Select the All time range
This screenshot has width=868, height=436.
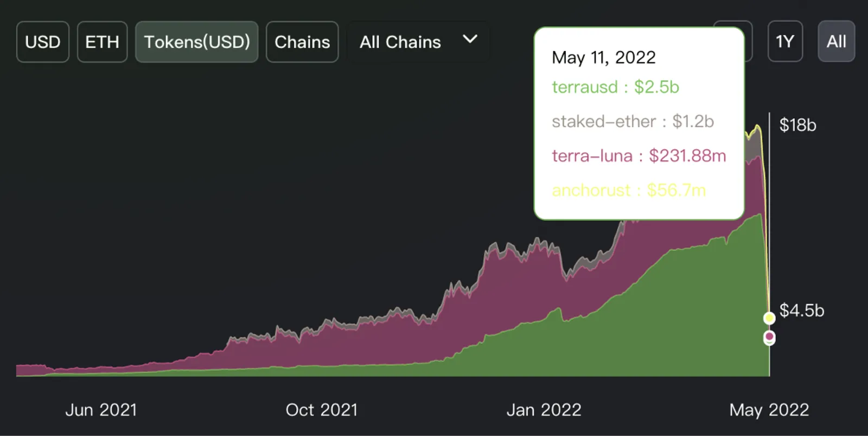[836, 41]
